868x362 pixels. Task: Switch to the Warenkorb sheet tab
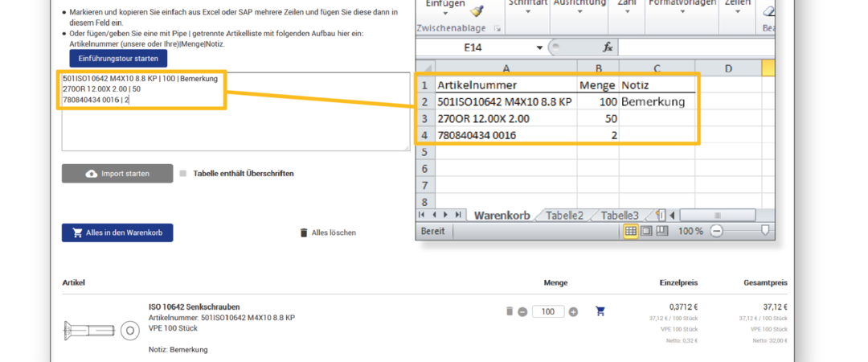coord(502,215)
